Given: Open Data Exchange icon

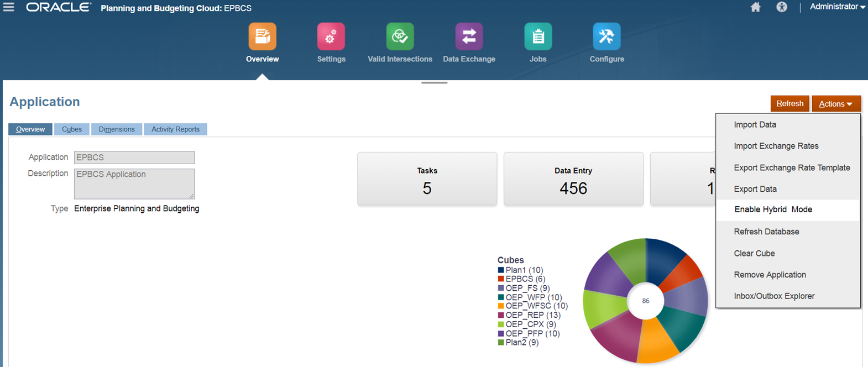Looking at the screenshot, I should [469, 36].
